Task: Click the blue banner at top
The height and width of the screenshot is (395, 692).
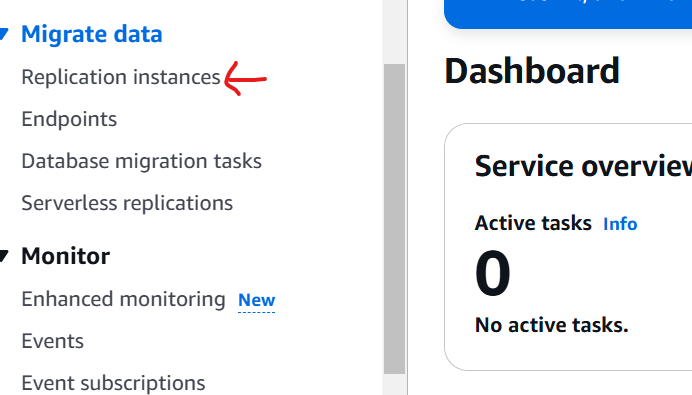Action: [x=568, y=14]
